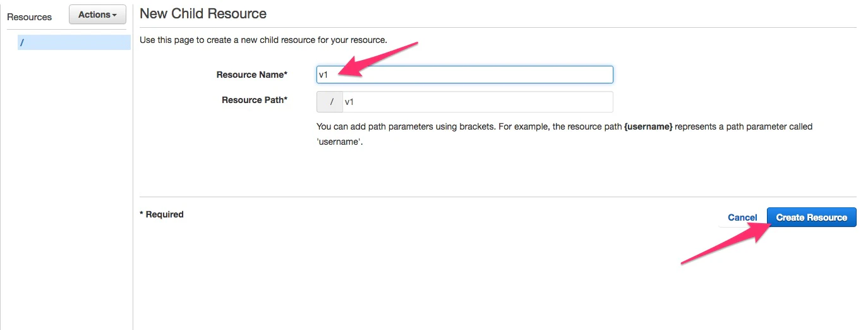Click the caret arrow on Actions button

pyautogui.click(x=114, y=15)
